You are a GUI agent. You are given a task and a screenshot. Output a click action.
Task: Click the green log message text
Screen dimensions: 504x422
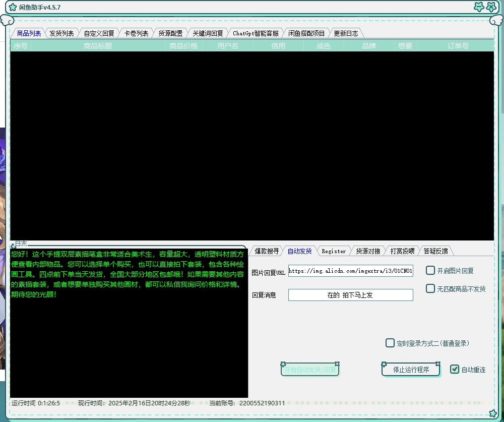(x=128, y=274)
